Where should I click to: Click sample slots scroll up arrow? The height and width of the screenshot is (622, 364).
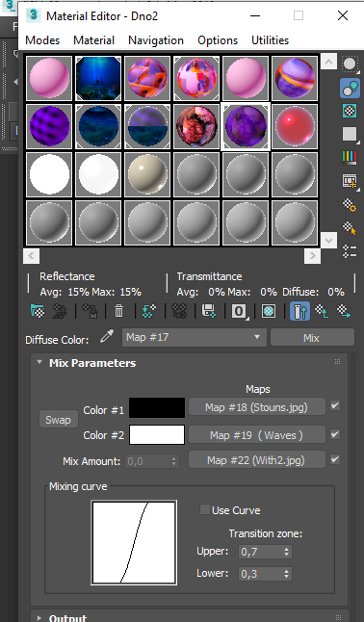328,62
